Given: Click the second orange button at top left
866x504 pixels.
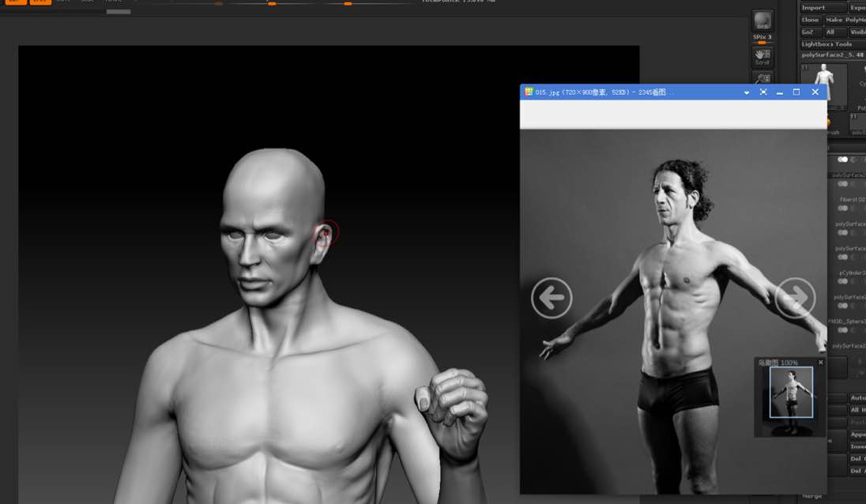Looking at the screenshot, I should (x=40, y=2).
